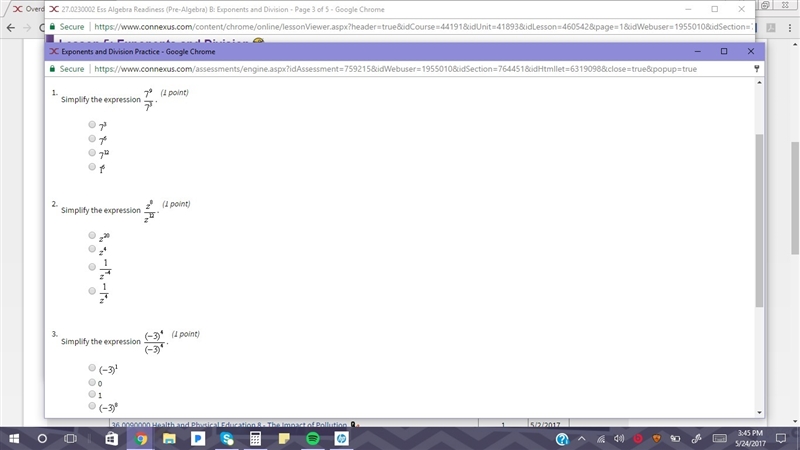Show hidden system tray icons
This screenshot has width=800, height=450.
[582, 439]
